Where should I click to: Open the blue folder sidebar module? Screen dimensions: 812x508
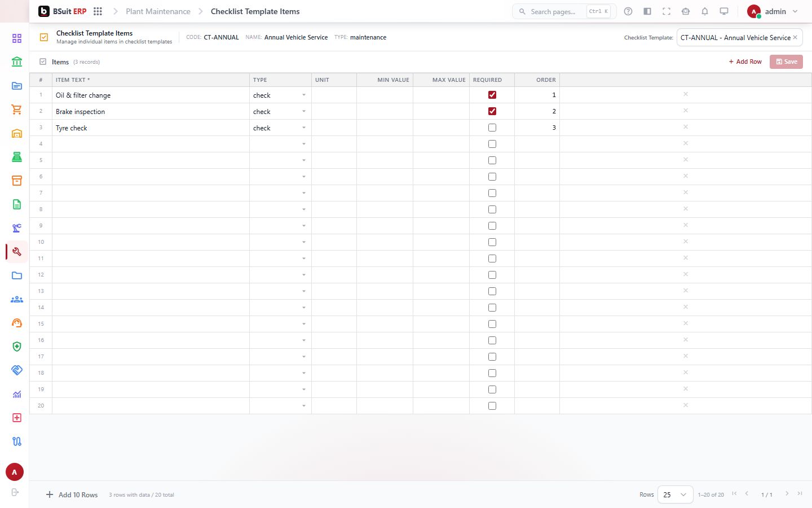pos(17,275)
